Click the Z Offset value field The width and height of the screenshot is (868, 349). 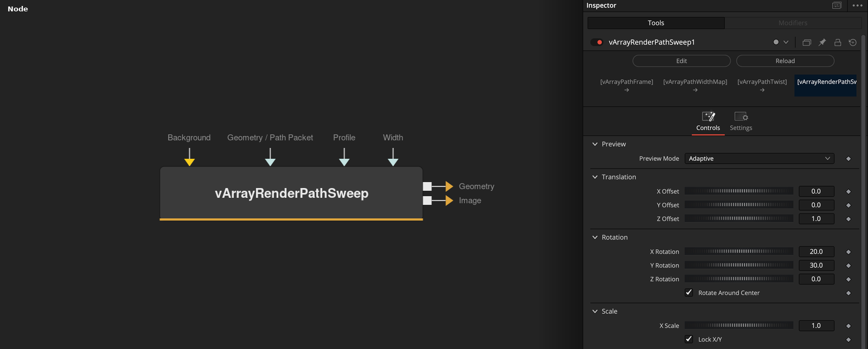[816, 219]
